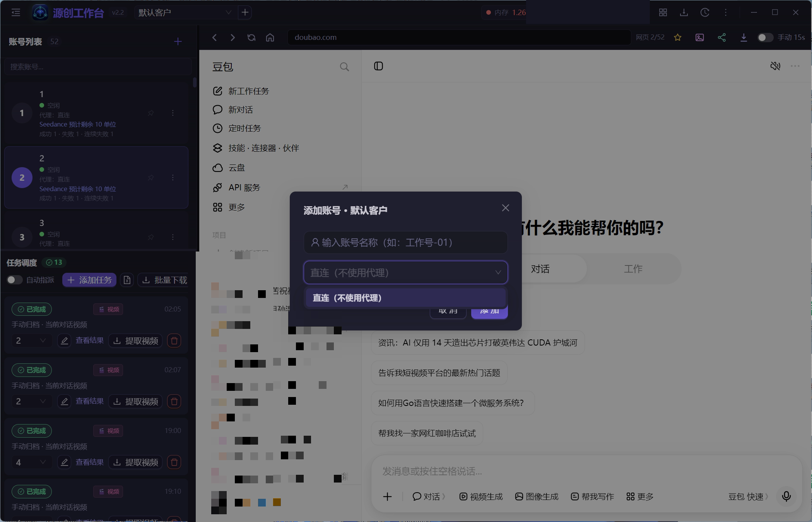Open the vertical dots menu in the title bar

pyautogui.click(x=726, y=13)
